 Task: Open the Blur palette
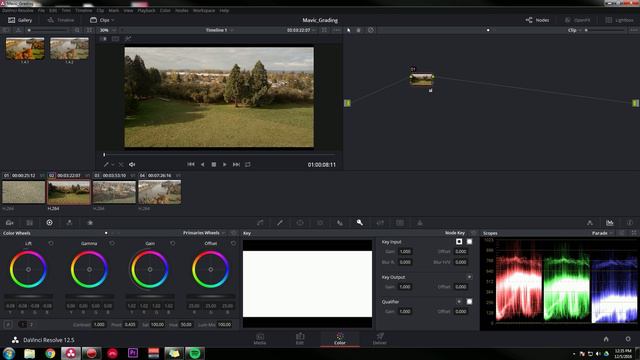pyautogui.click(x=340, y=223)
